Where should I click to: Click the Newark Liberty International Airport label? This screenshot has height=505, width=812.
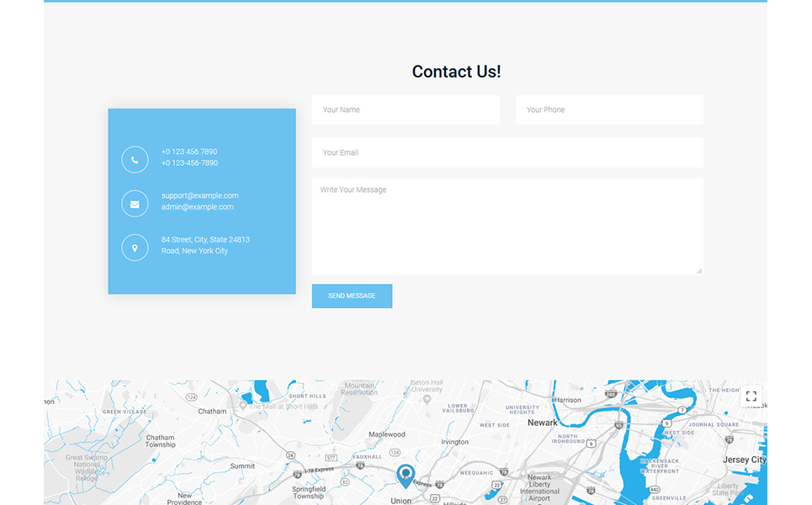539,488
